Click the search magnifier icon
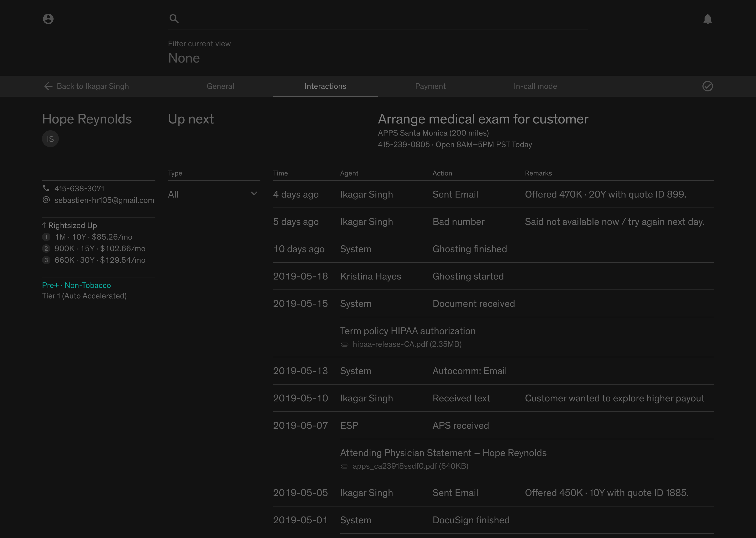This screenshot has height=538, width=756. pyautogui.click(x=174, y=19)
